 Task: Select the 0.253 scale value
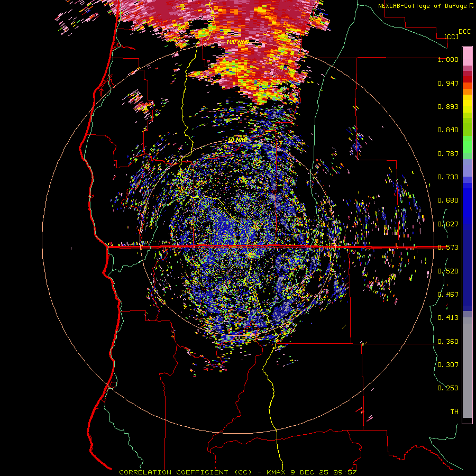click(448, 388)
